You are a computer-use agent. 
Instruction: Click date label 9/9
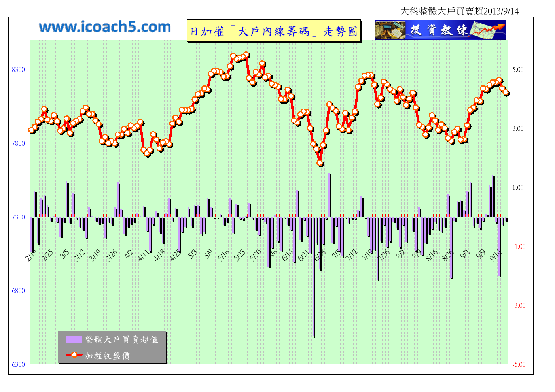pyautogui.click(x=481, y=254)
